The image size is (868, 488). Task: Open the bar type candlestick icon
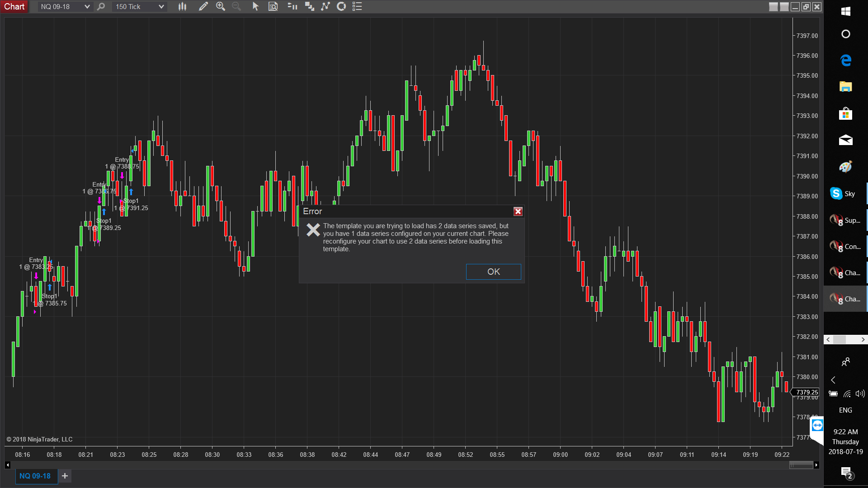pyautogui.click(x=182, y=6)
